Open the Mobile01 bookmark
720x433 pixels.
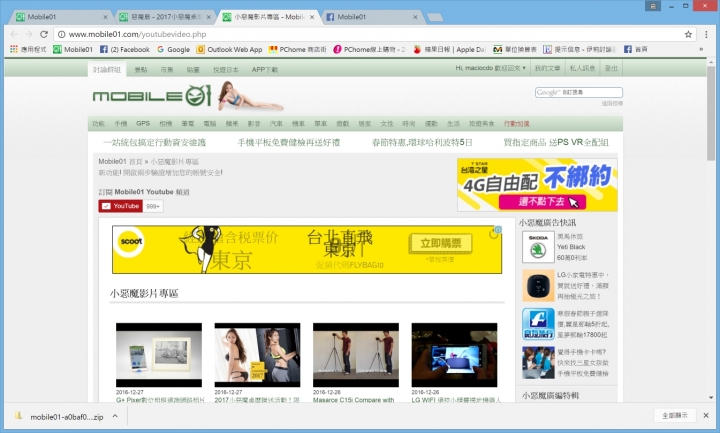click(x=73, y=49)
